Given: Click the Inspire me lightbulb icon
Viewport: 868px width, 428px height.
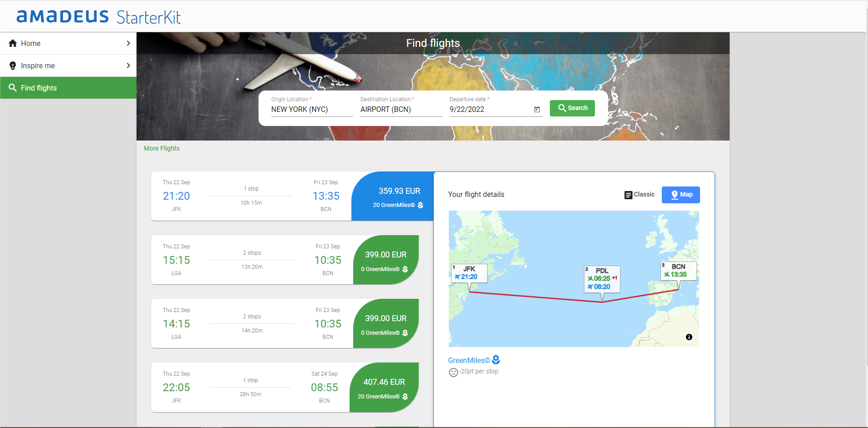Looking at the screenshot, I should [13, 65].
